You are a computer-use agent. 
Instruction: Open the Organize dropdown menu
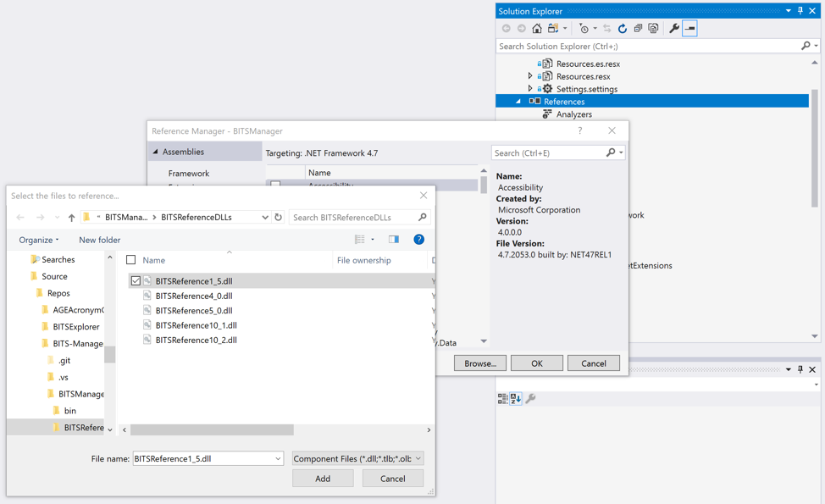pyautogui.click(x=38, y=240)
